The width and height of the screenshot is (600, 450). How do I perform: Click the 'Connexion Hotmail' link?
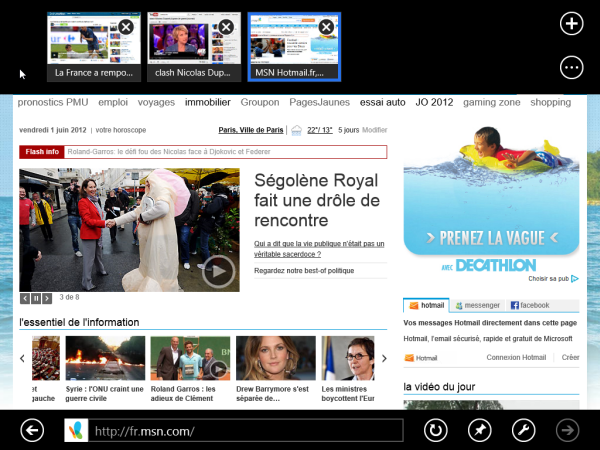coord(515,357)
